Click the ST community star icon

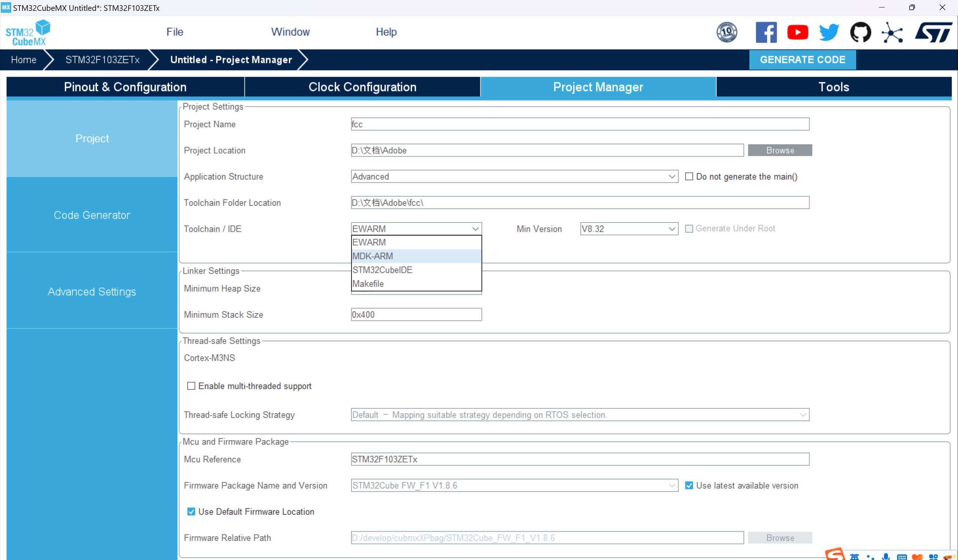pos(892,32)
